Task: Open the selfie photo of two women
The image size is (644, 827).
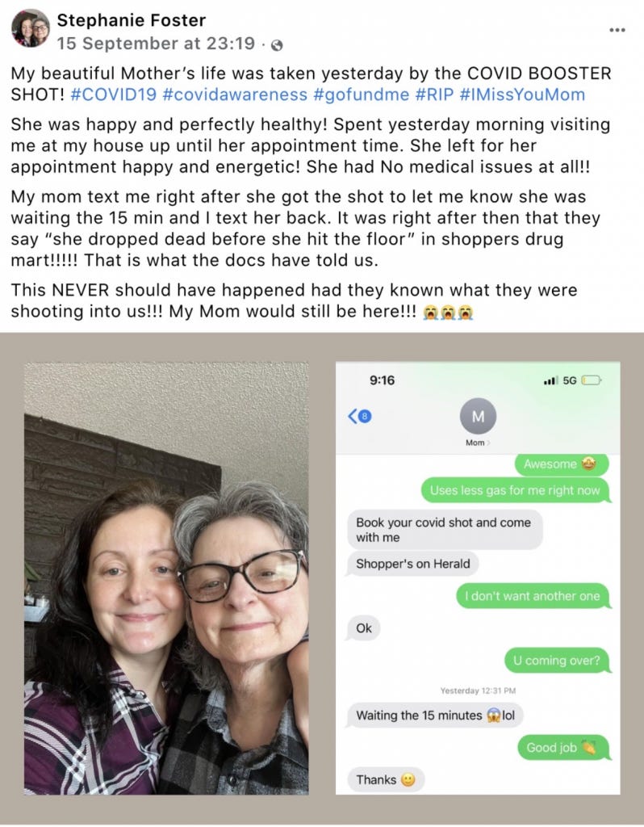Action: (166, 578)
